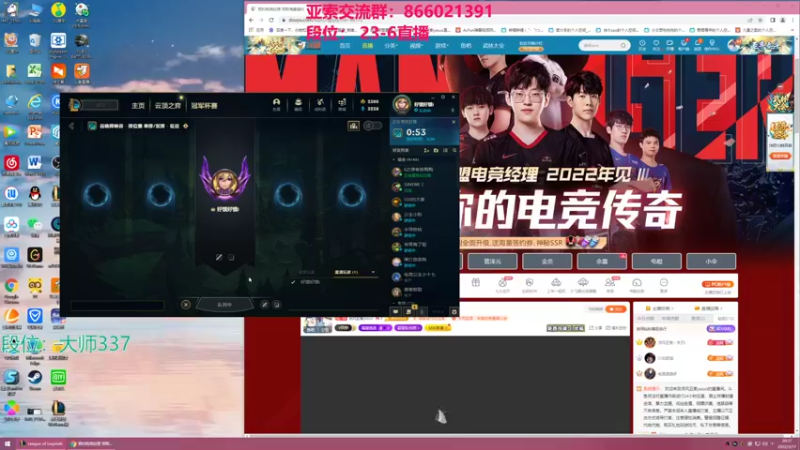
Task: Click the 0:53 queue timer
Action: click(x=416, y=132)
